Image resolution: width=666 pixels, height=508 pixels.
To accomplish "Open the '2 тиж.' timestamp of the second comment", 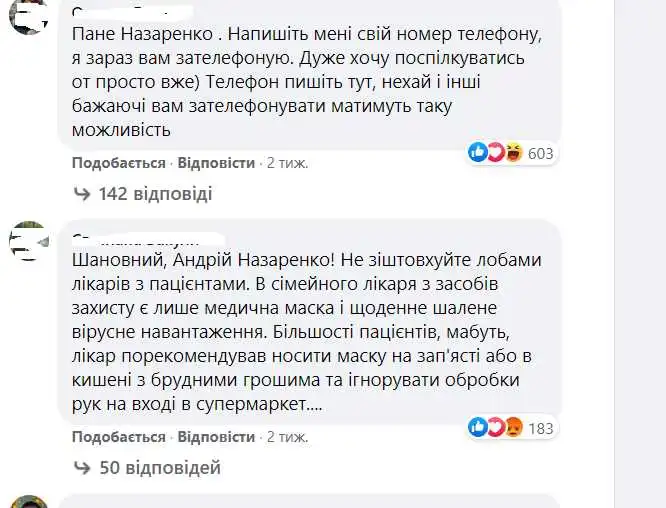I will (x=287, y=437).
